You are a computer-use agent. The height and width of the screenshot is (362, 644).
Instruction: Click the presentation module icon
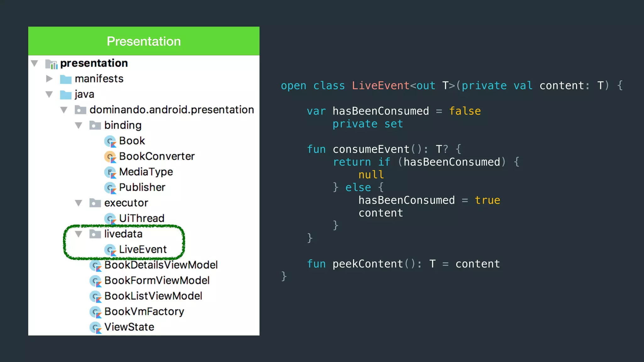51,64
